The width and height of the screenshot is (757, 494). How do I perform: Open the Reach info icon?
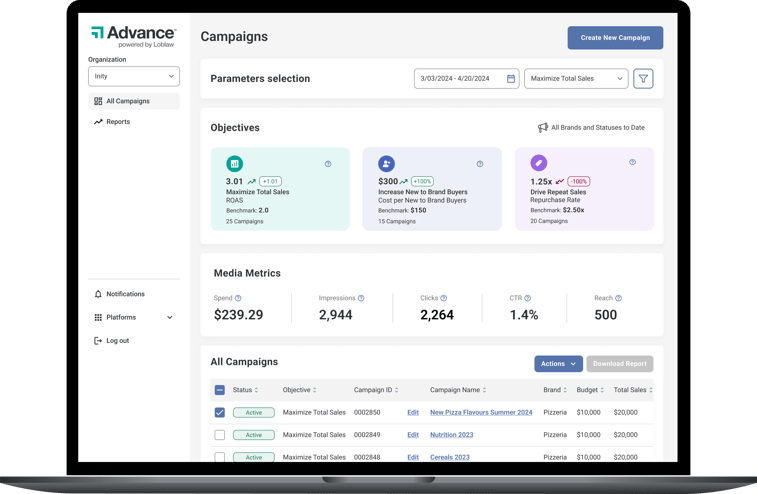click(x=618, y=298)
